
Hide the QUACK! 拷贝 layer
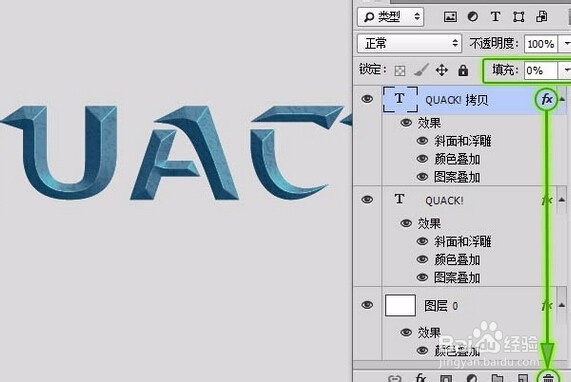367,99
